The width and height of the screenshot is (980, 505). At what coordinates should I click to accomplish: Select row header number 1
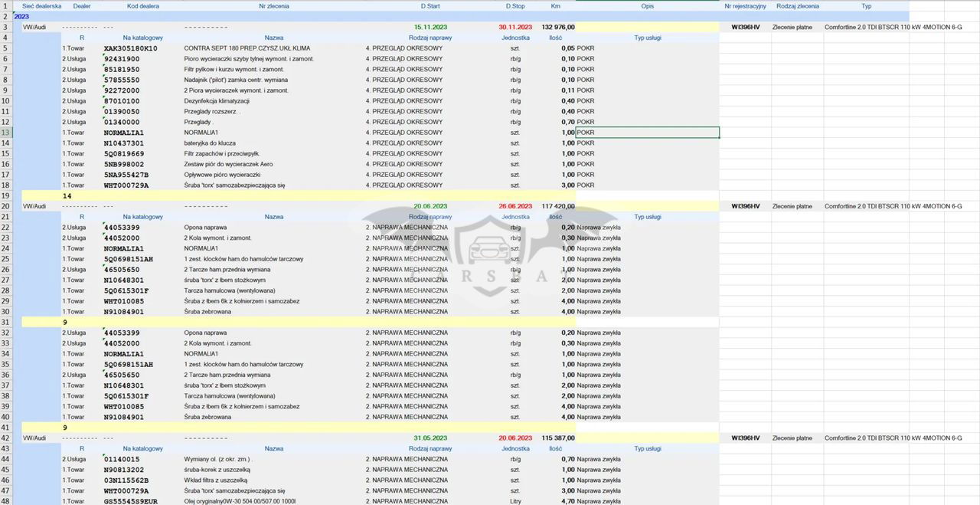point(5,6)
